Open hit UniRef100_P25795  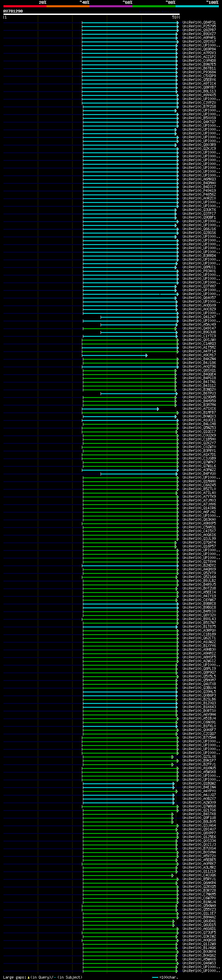pos(199,26)
